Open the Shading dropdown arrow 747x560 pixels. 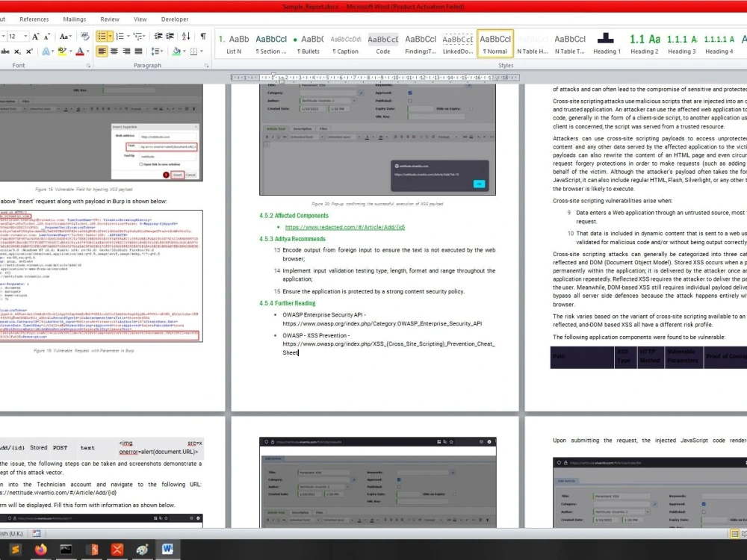[x=185, y=51]
